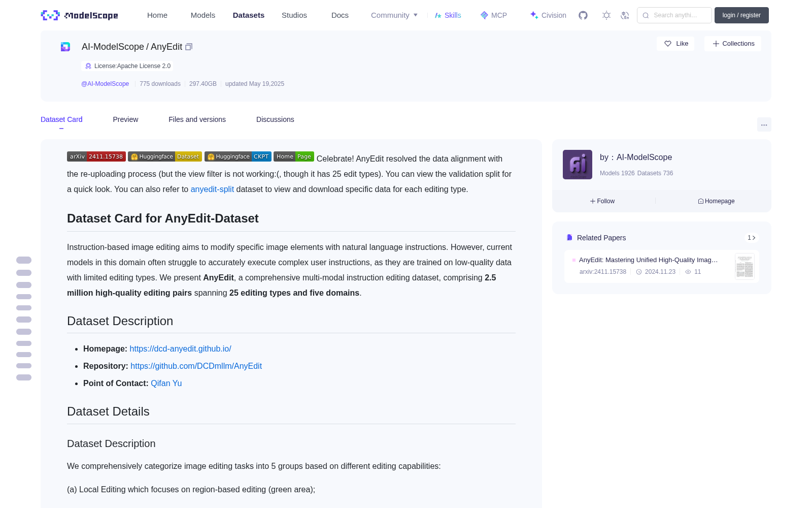The image size is (812, 508).
Task: Copy the AI-ModelScope / AnyEdit dataset name
Action: [x=189, y=47]
